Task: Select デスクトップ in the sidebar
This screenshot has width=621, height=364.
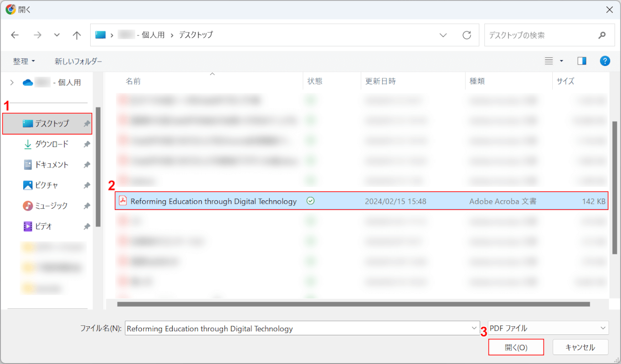Action: coord(47,123)
